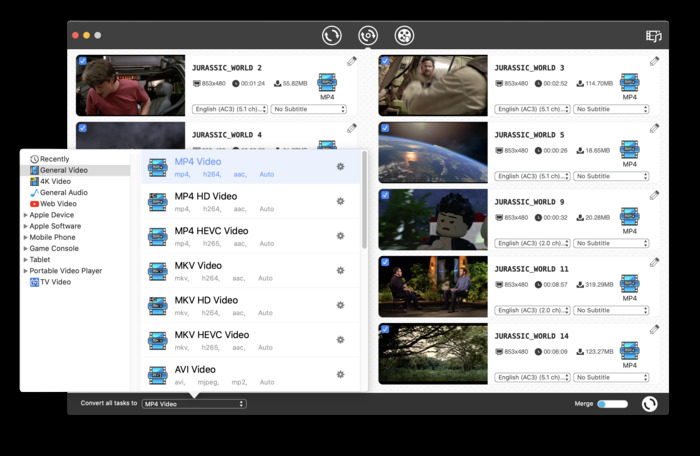The height and width of the screenshot is (456, 700).
Task: Click the edit pencil for JURASSIC_WORLD 11
Action: [x=654, y=262]
